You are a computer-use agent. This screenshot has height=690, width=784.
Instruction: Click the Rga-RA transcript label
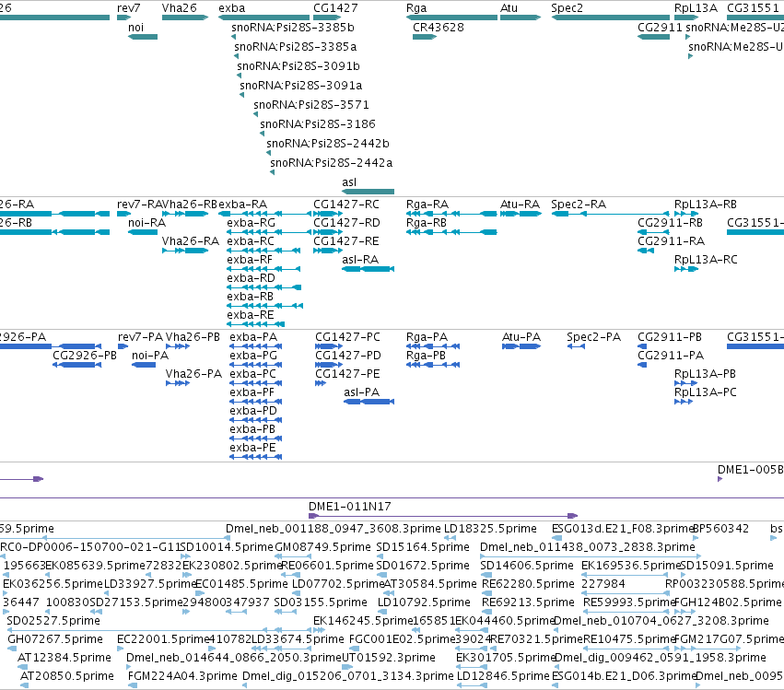[427, 204]
